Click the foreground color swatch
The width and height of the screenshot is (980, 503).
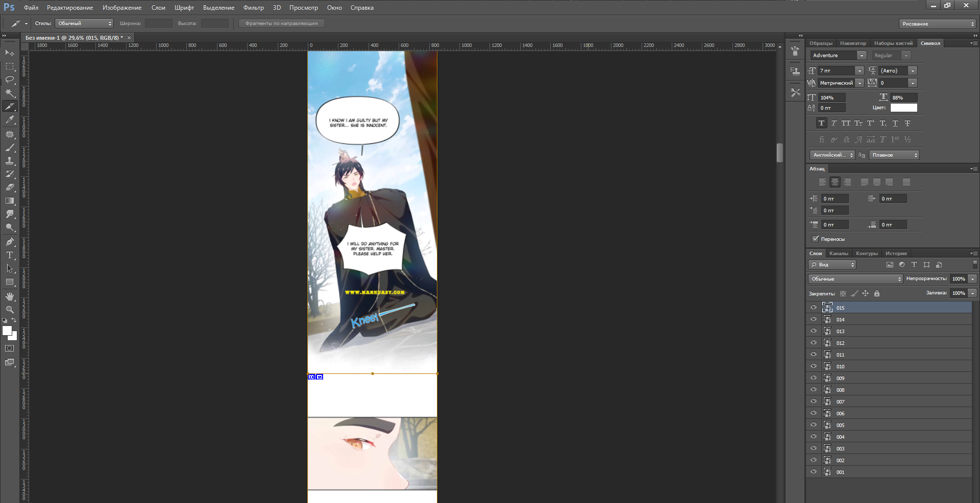[7, 331]
